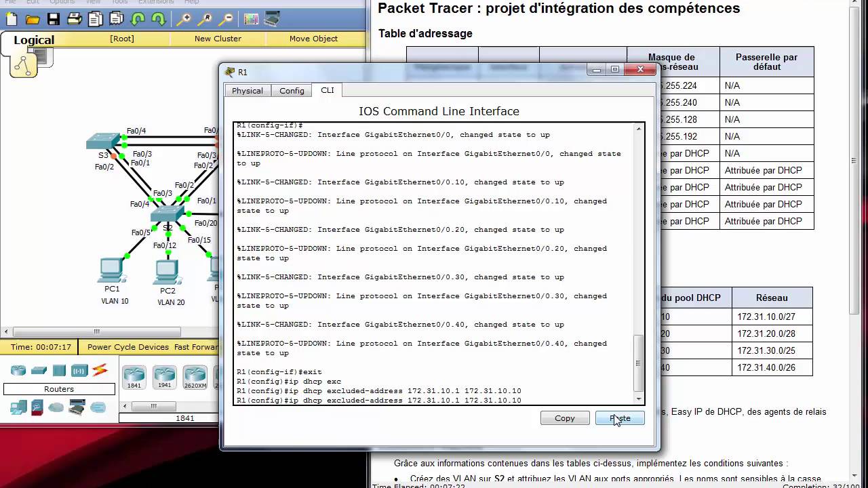Pick the 1941 router model
This screenshot has height=488, width=868.
[164, 377]
